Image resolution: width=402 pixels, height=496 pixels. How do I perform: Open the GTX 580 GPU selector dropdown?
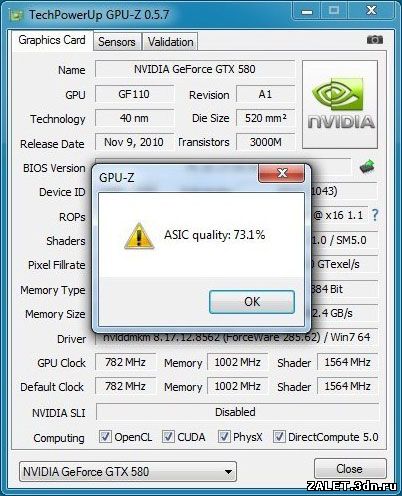pyautogui.click(x=128, y=471)
